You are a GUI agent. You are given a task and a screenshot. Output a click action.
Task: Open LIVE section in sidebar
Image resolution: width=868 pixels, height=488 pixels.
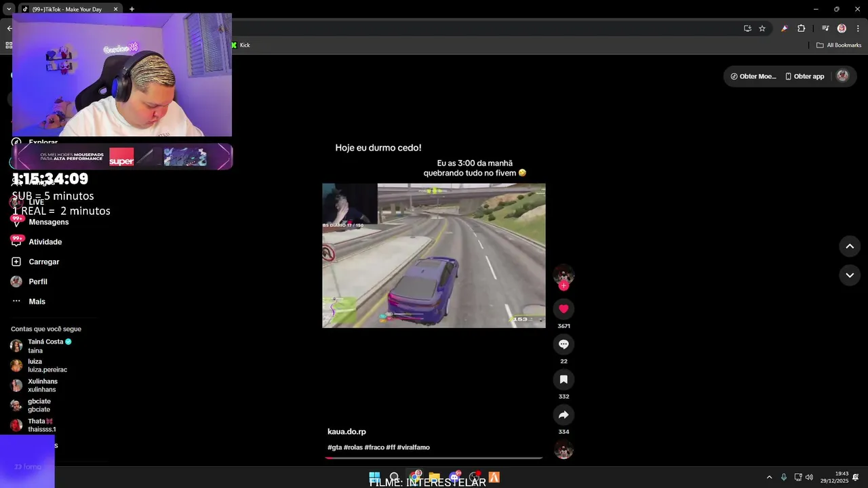(x=36, y=202)
